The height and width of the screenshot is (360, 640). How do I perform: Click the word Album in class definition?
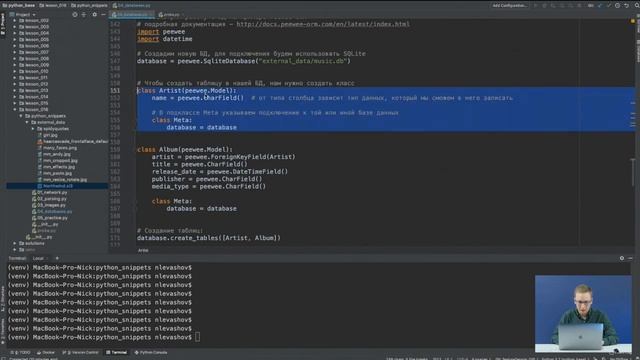168,149
